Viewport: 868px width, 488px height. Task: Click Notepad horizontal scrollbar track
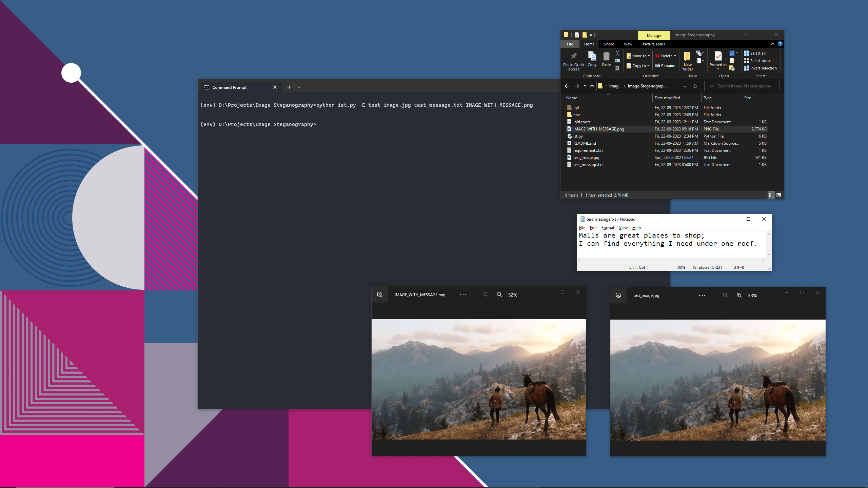(x=671, y=260)
